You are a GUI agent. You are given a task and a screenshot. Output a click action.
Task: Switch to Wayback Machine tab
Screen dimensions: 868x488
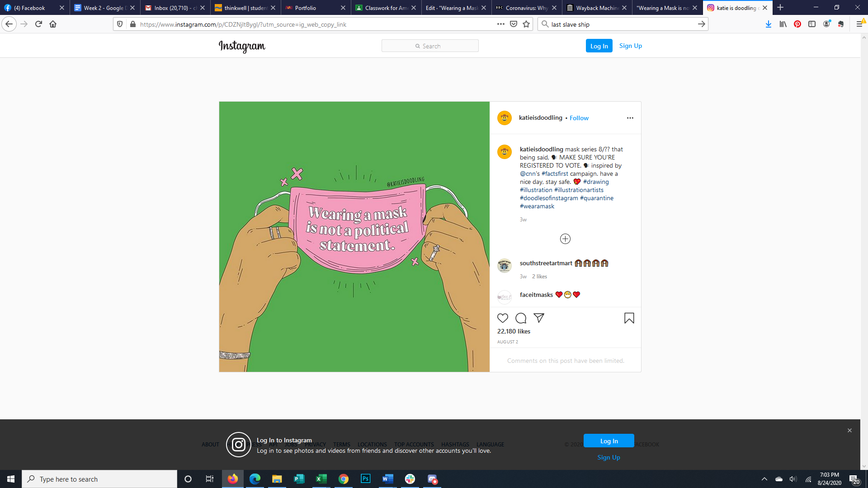tap(597, 8)
